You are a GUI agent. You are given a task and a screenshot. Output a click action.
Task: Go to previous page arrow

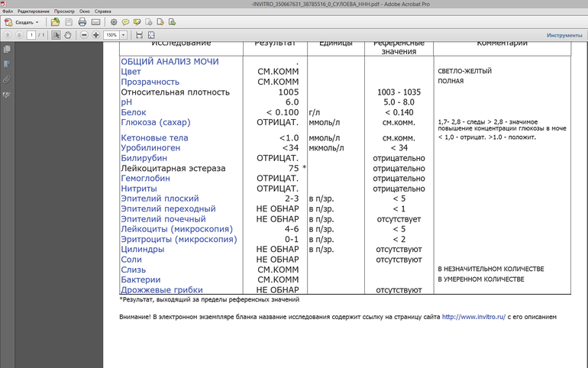tap(8, 35)
